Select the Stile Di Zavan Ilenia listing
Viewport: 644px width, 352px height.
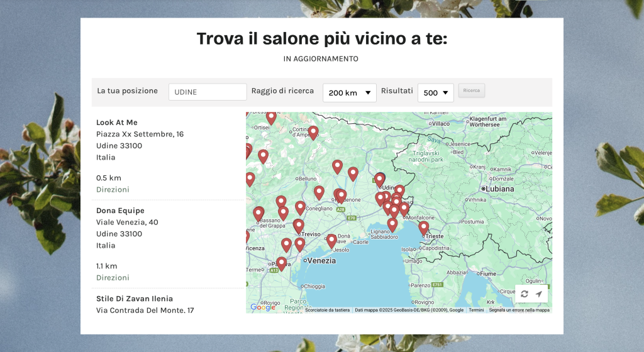[135, 299]
